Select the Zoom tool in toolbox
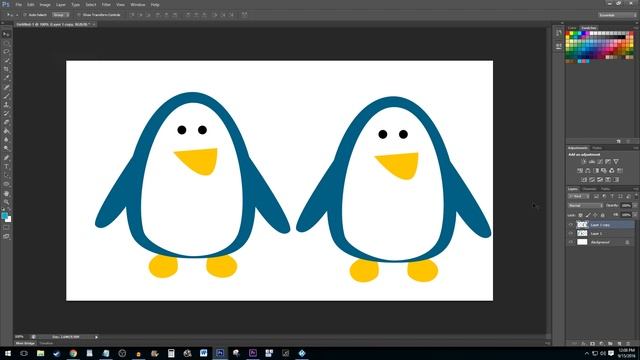The height and width of the screenshot is (360, 640). 6,202
